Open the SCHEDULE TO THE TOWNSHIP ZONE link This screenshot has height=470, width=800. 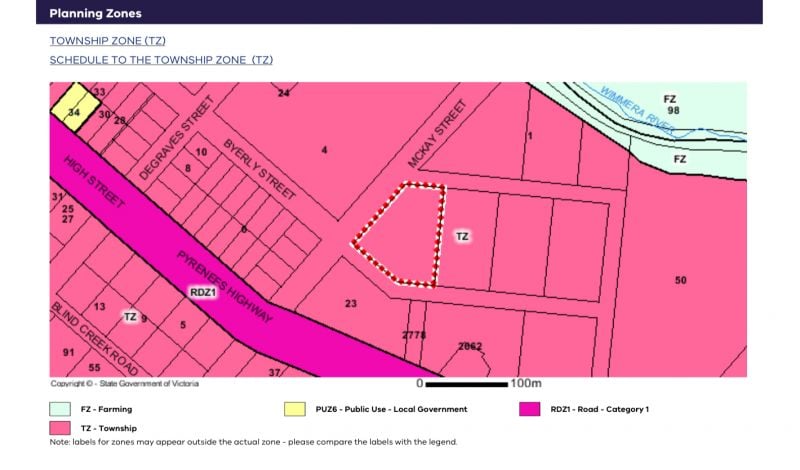(161, 60)
